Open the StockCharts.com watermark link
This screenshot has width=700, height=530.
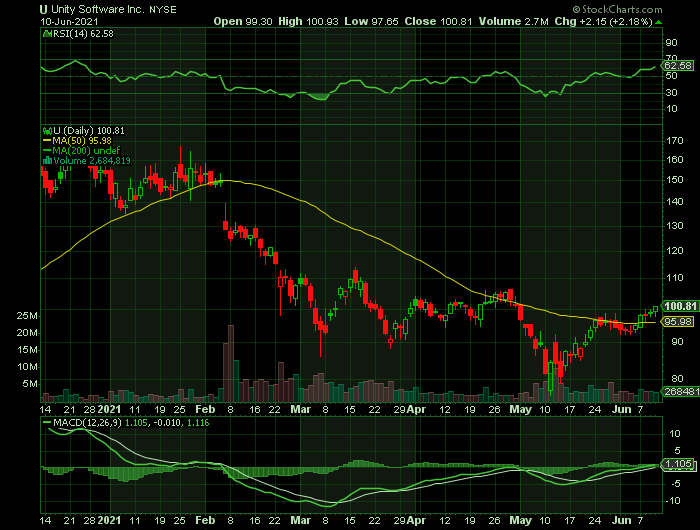(x=647, y=7)
